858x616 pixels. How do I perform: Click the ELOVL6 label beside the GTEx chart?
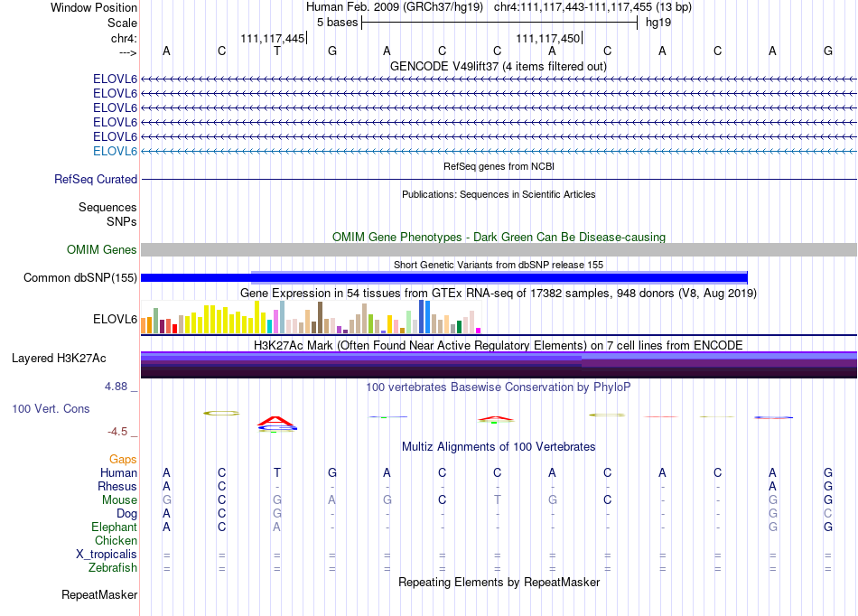pyautogui.click(x=115, y=319)
